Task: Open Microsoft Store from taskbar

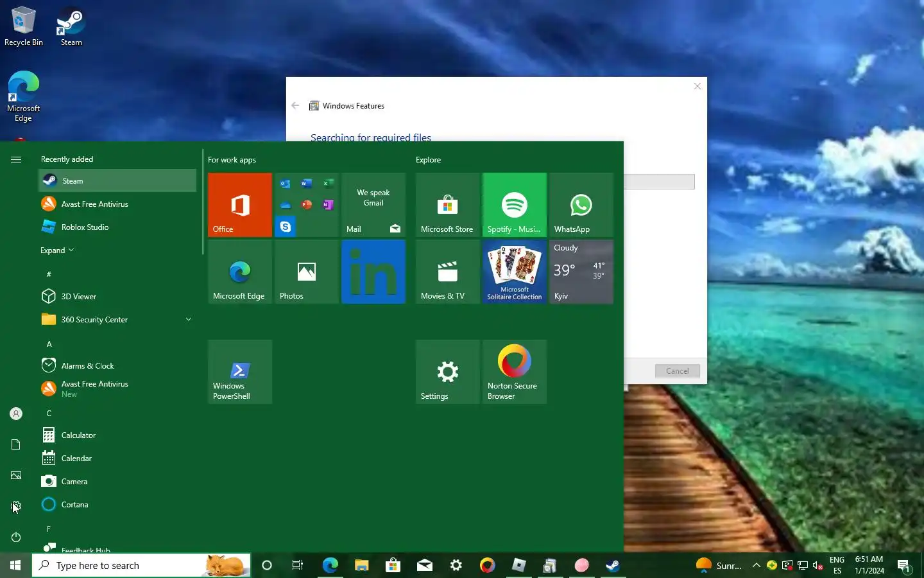Action: 393,565
